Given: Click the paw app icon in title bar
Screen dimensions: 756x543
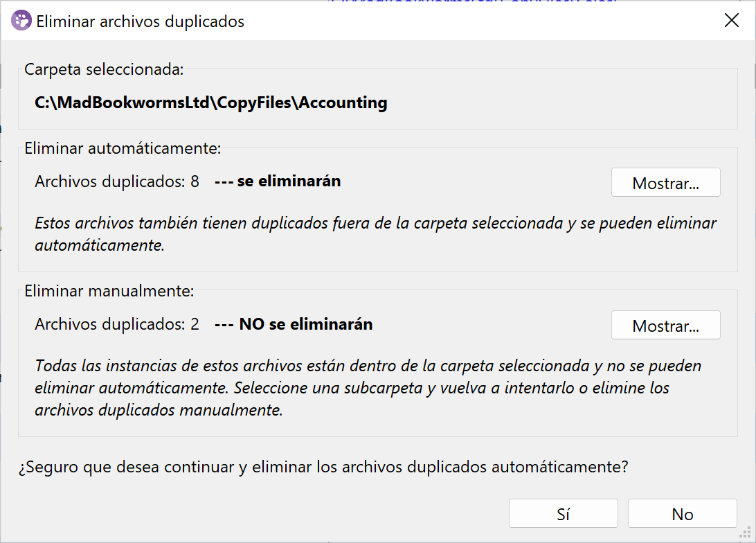Looking at the screenshot, I should tap(21, 21).
